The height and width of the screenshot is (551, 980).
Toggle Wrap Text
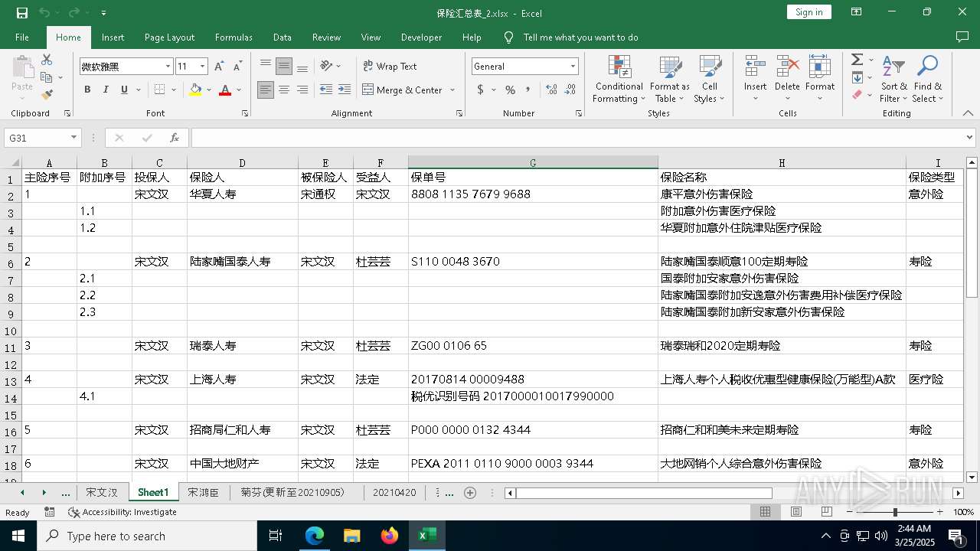click(x=390, y=67)
